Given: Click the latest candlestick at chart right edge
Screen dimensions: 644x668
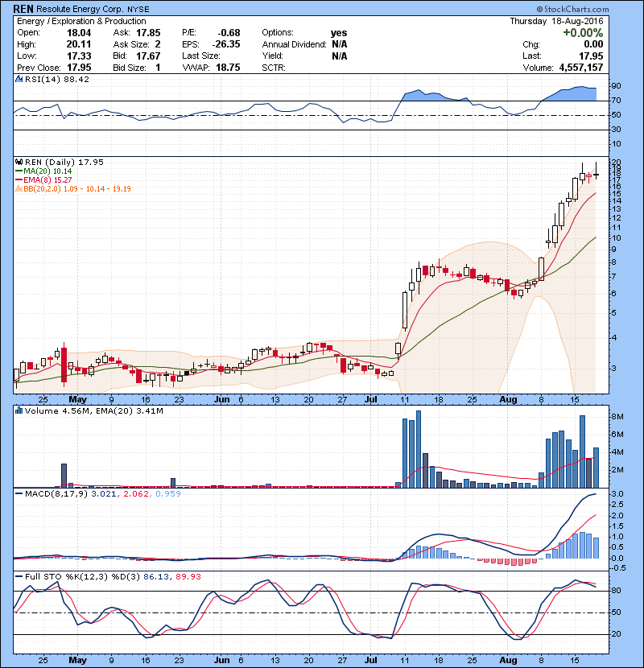Looking at the screenshot, I should (597, 171).
